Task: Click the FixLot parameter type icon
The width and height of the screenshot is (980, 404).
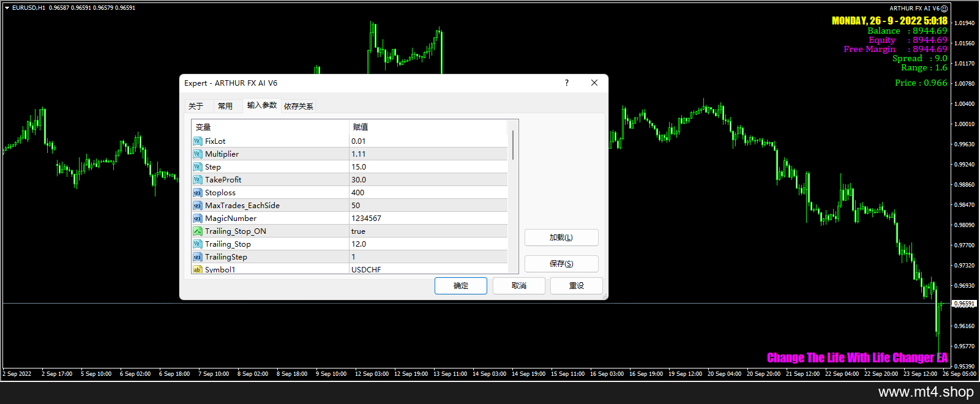Action: pos(197,141)
